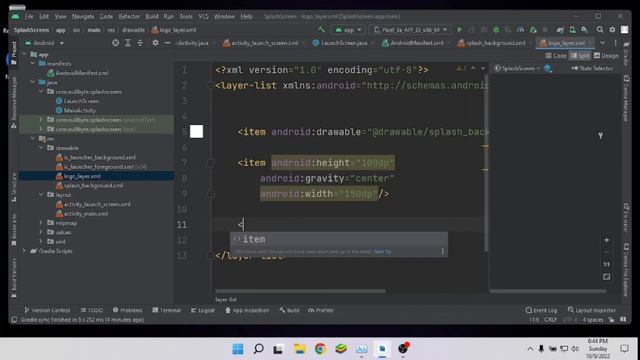
Task: Click the design preview layers icon
Action: click(548, 68)
